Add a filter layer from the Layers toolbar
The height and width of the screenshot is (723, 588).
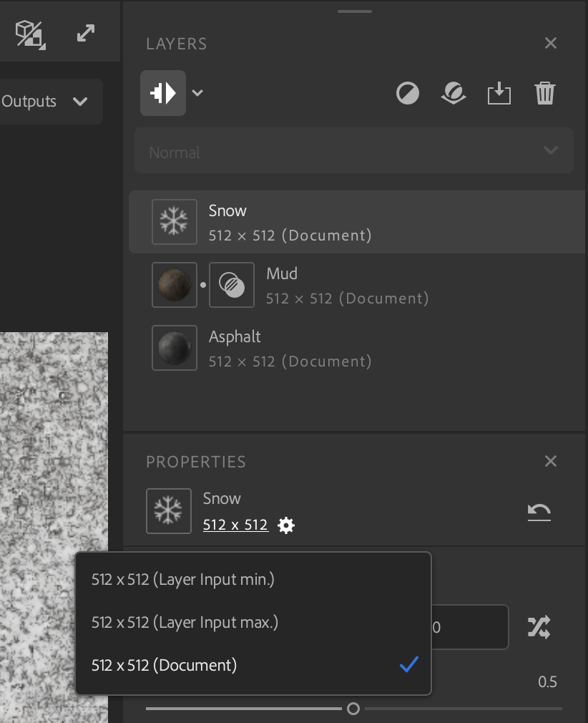coord(453,93)
